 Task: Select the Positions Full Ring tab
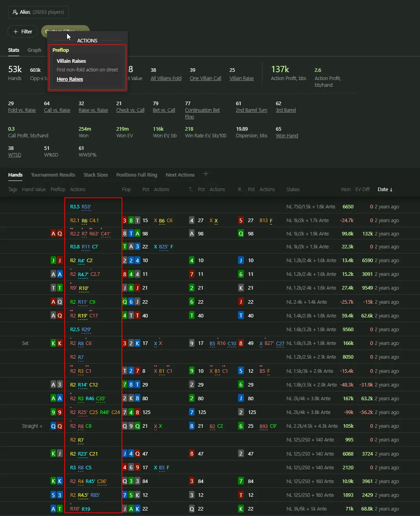point(136,175)
